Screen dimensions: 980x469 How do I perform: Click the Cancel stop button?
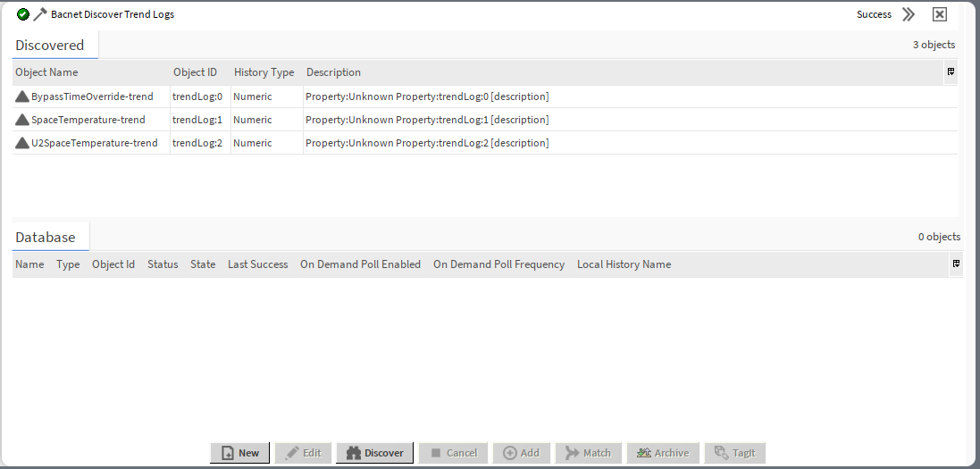pyautogui.click(x=453, y=453)
